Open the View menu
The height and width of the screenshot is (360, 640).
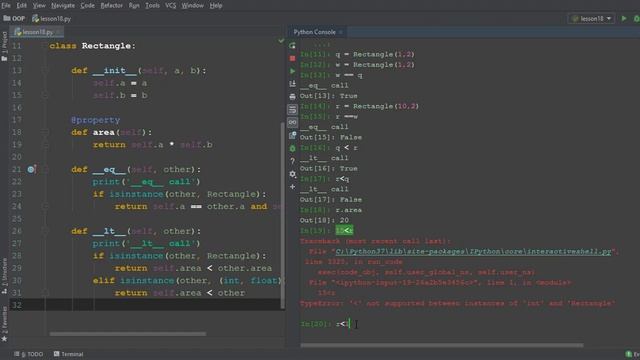click(x=39, y=5)
